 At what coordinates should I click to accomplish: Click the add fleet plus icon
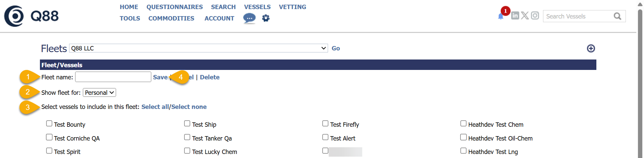pyautogui.click(x=591, y=48)
